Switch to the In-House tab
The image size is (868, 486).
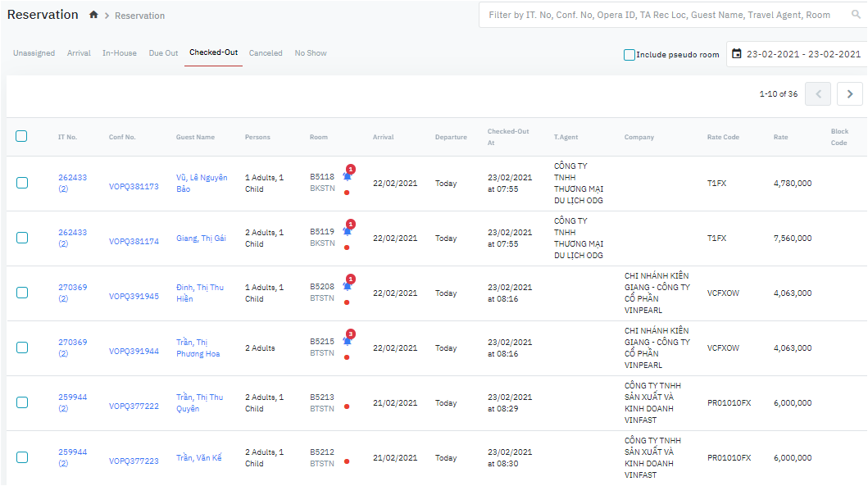[x=120, y=53]
